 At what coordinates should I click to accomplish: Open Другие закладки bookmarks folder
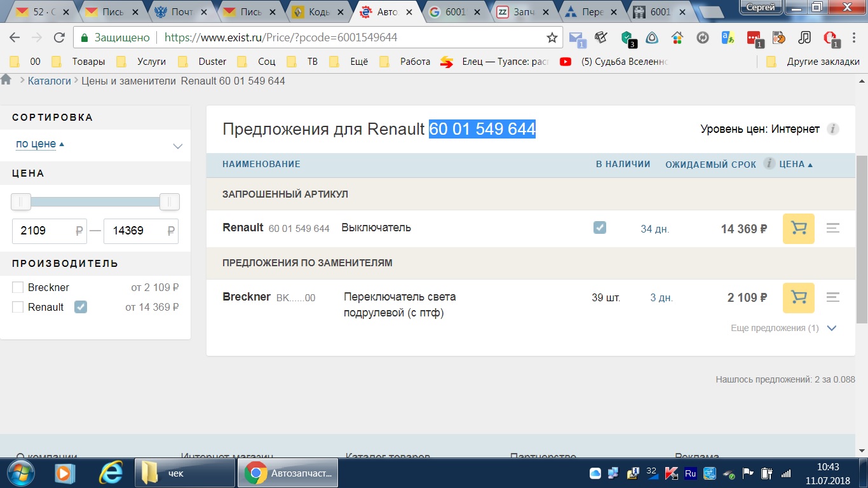tap(813, 62)
